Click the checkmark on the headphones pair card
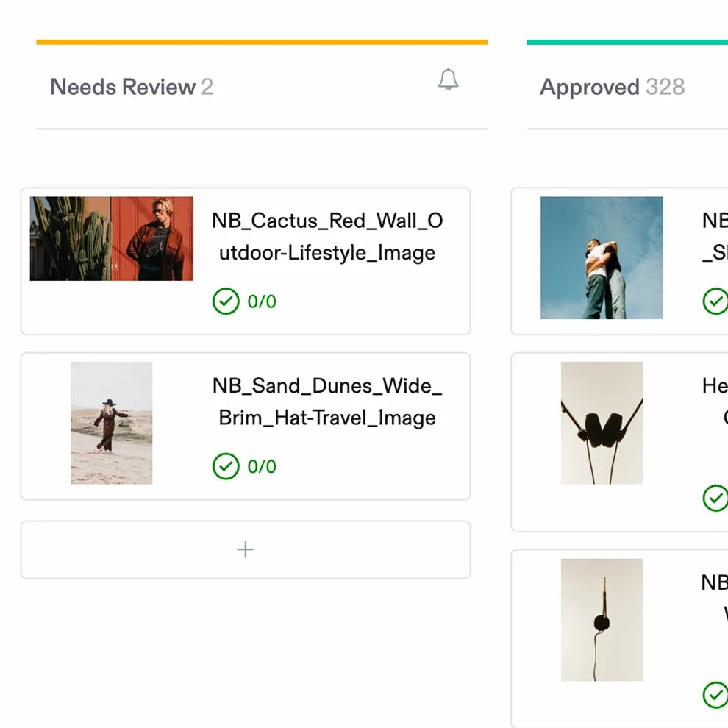Image resolution: width=728 pixels, height=728 pixels. 715,498
